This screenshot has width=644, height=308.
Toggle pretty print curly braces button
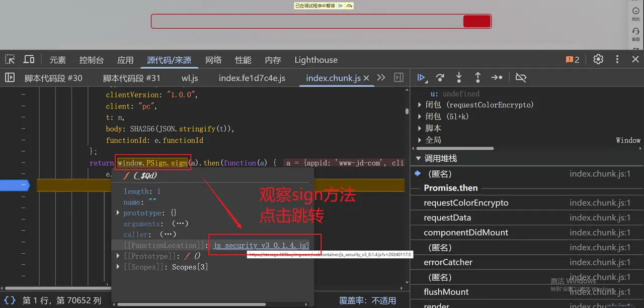tap(10, 300)
